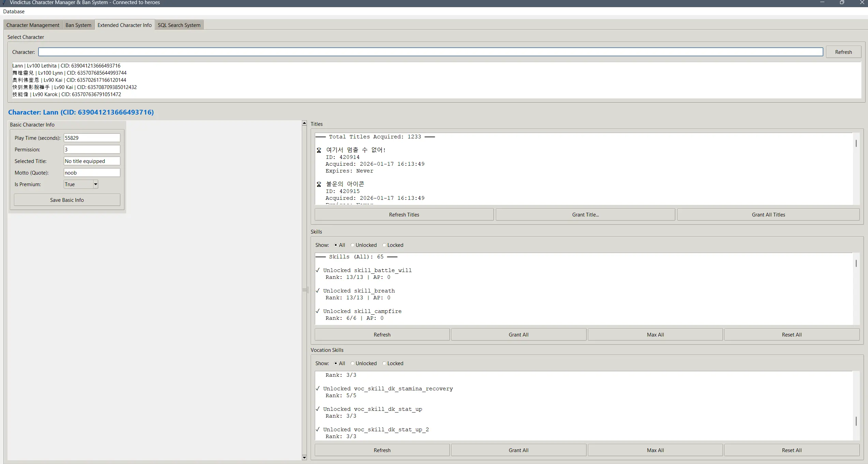Open the Database menu
Screen dimensions: 868x464
tap(14, 12)
